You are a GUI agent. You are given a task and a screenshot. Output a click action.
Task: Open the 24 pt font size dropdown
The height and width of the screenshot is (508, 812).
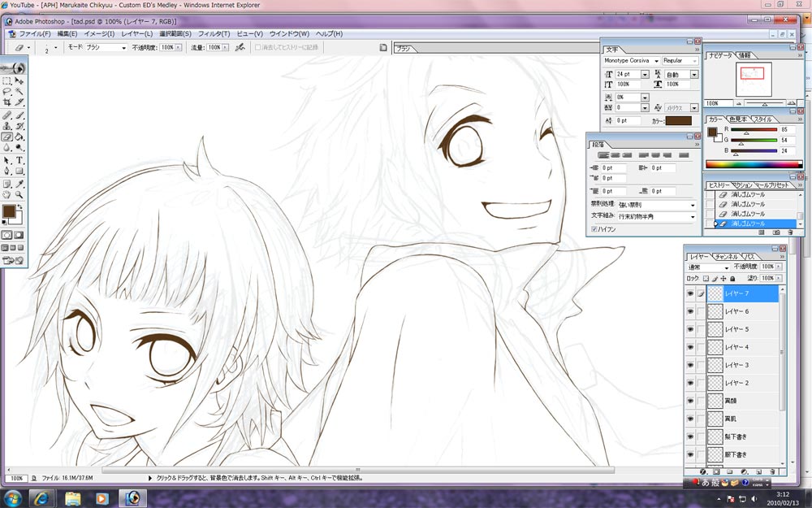tap(645, 75)
